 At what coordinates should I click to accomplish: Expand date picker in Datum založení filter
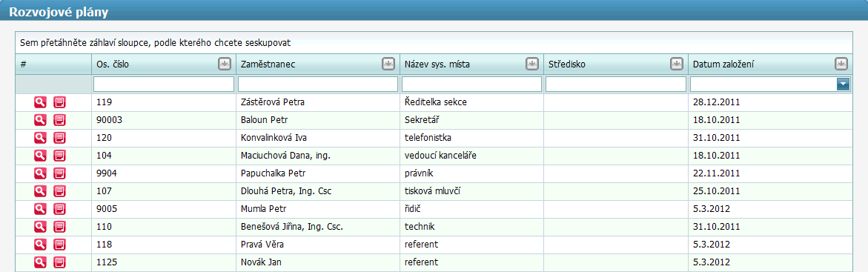coord(843,84)
